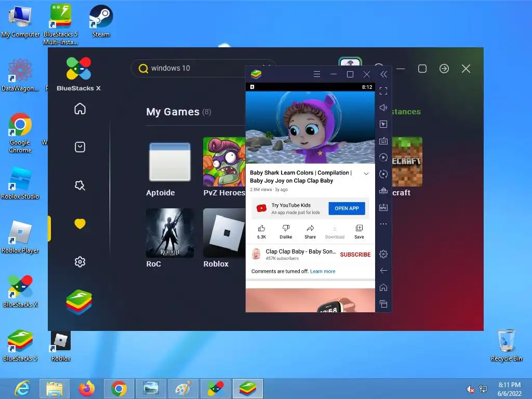Open keyboard game controls icon
This screenshot has height=399, width=532.
pos(383,141)
